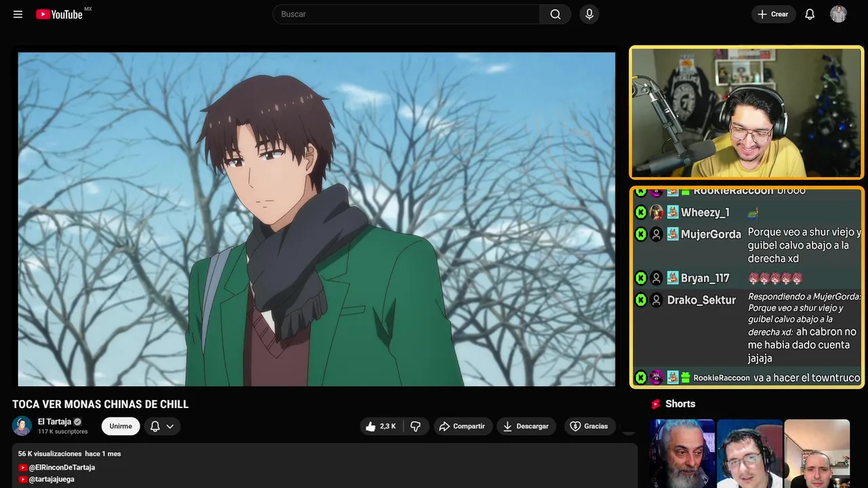Open the middle Shorts thumbnail with headphones
868x488 pixels.
749,453
